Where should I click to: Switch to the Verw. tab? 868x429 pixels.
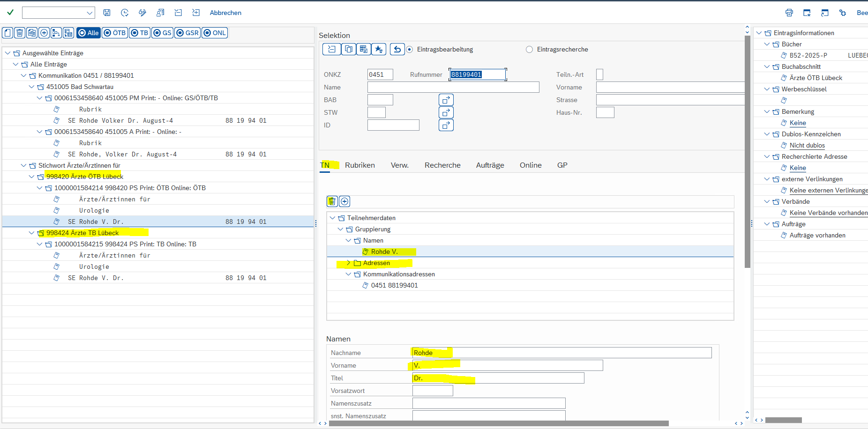point(400,165)
